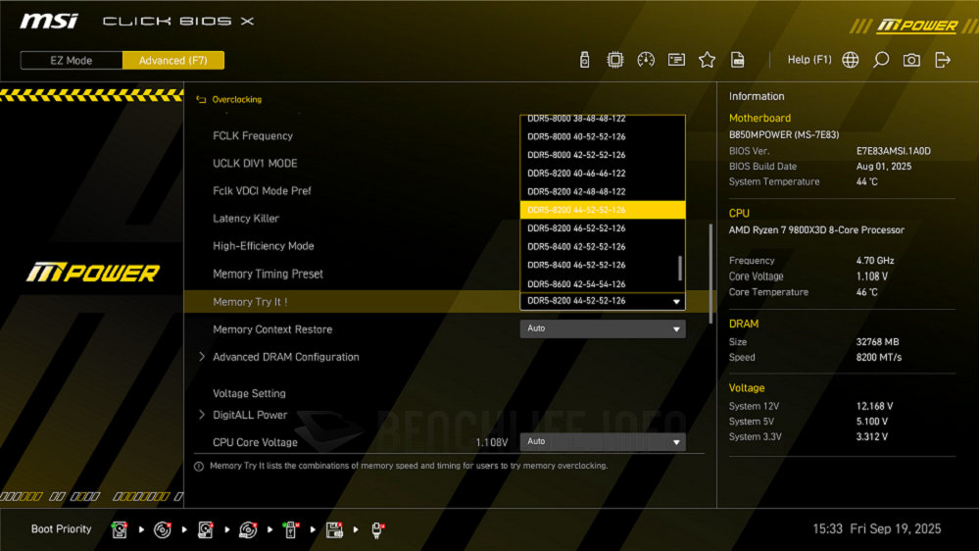
Task: Choose DDR5-8200 40-46-46-122 option
Action: [x=603, y=174]
